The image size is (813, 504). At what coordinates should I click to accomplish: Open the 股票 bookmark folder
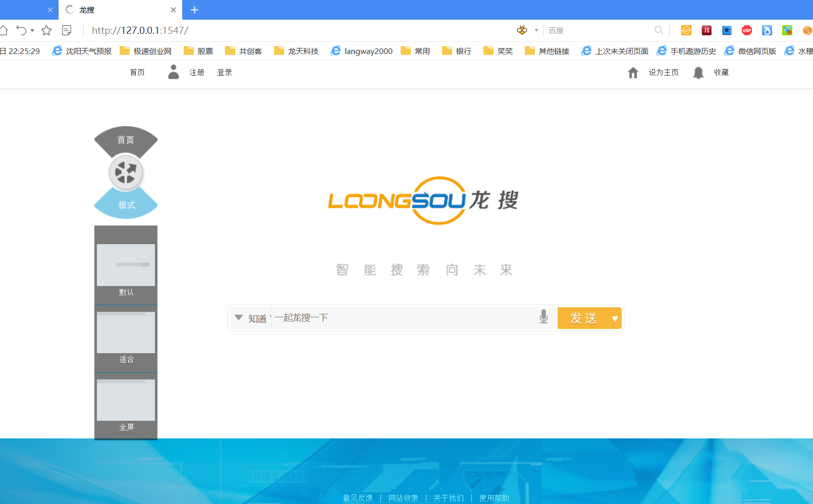(198, 51)
